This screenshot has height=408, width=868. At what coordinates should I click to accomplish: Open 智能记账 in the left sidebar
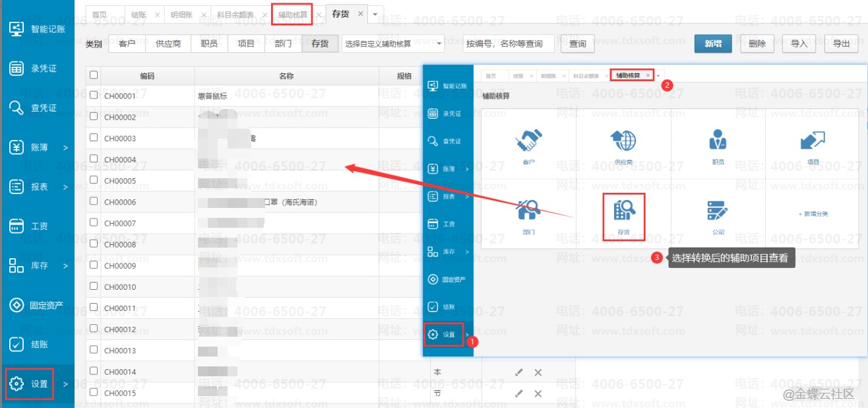click(38, 29)
